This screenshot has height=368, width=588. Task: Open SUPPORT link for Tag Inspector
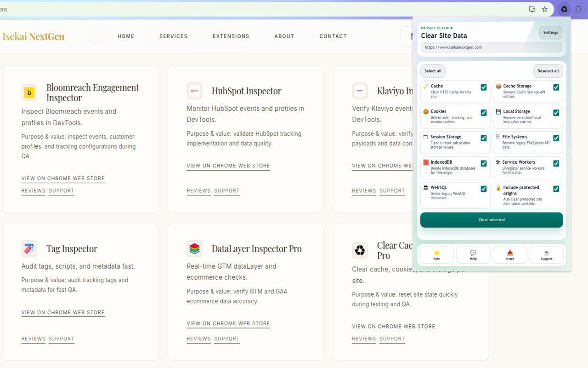point(62,339)
